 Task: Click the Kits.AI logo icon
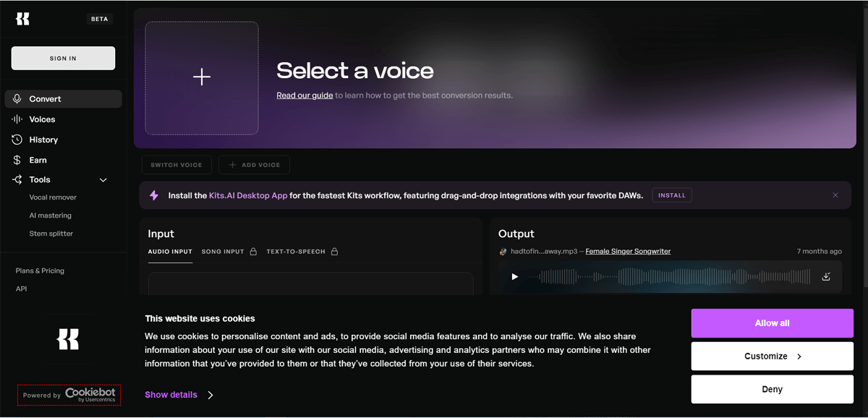[23, 19]
